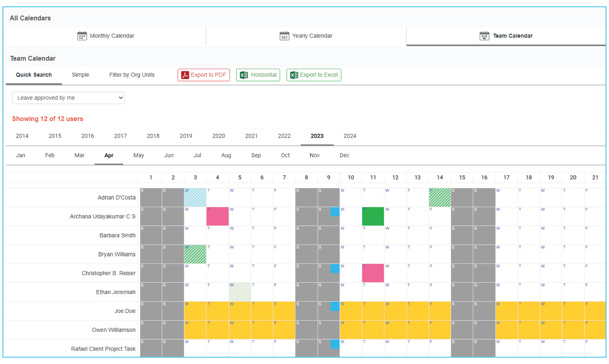The image size is (609, 364).
Task: Select year 2024
Action: (350, 136)
